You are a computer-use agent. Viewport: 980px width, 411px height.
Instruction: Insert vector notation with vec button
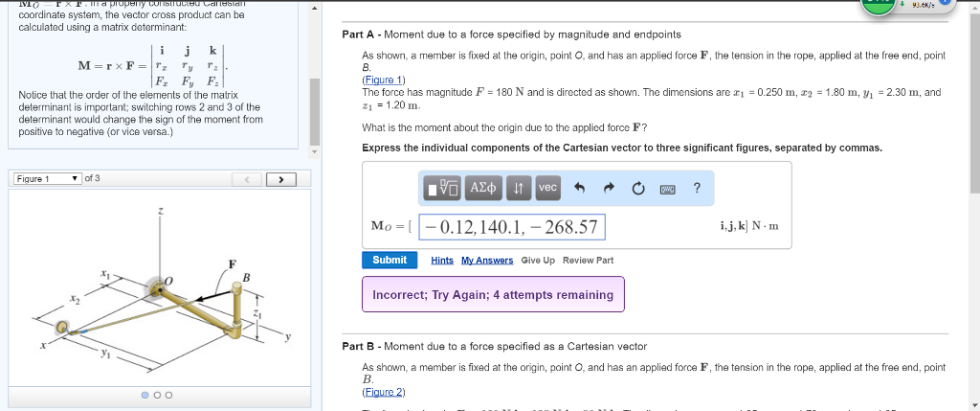pos(547,189)
